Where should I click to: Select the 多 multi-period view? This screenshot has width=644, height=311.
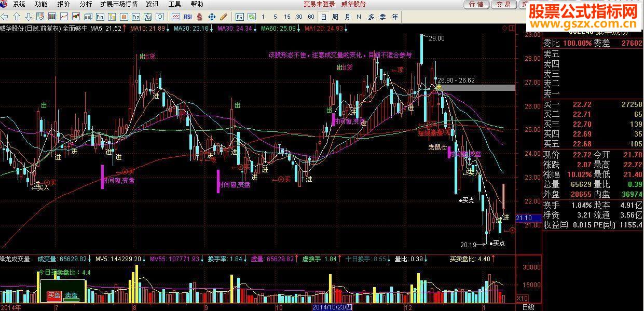(371, 17)
